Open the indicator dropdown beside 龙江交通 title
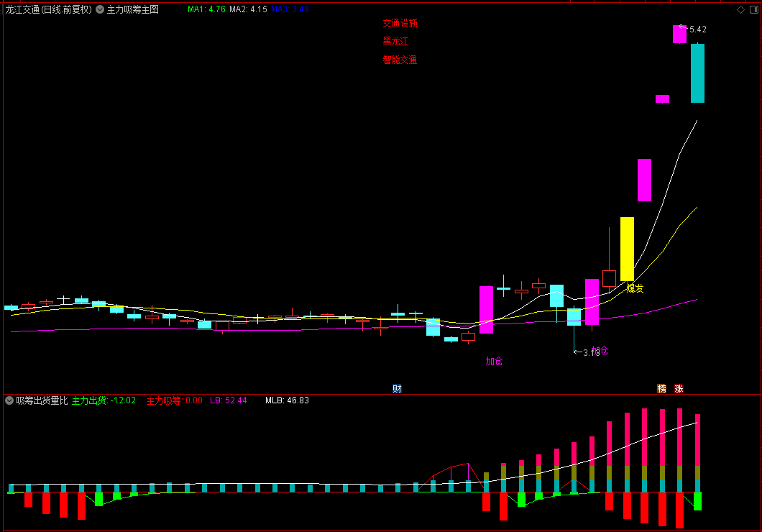762x532 pixels. coord(100,9)
